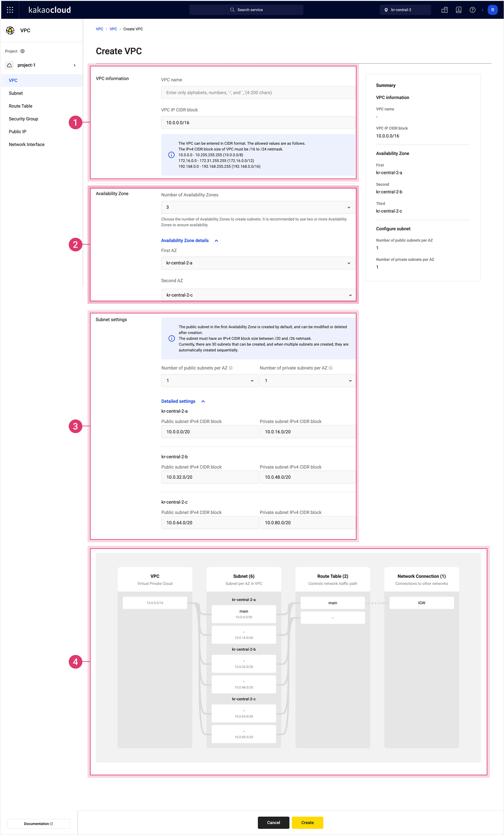Click 10.0.16.0/20 subnet node in diagram
The height and width of the screenshot is (835, 504).
point(244,635)
